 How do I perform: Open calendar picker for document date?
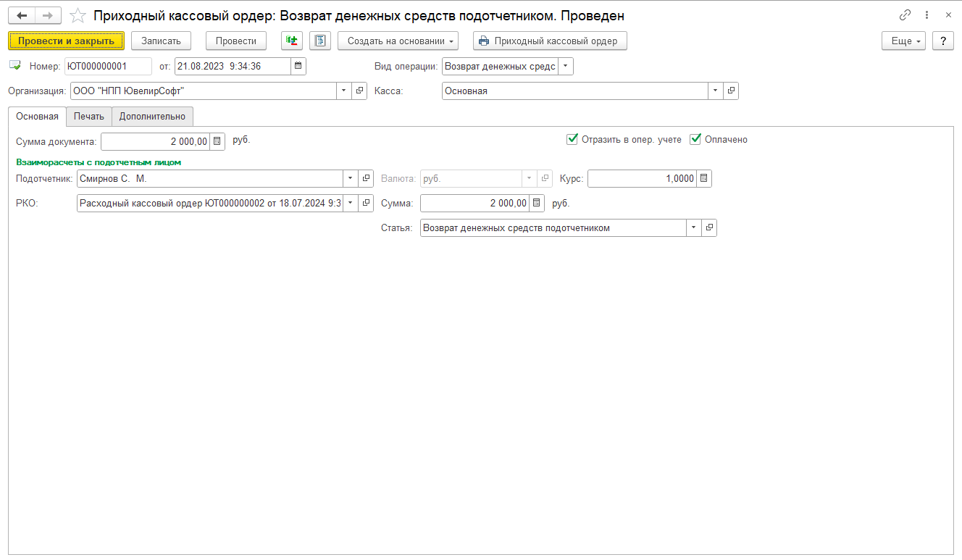(x=298, y=66)
